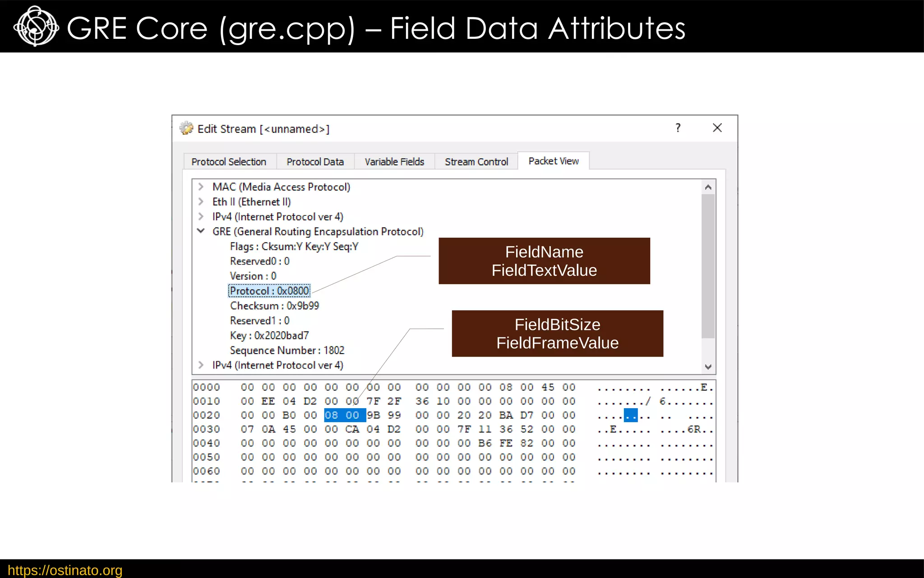The image size is (924, 578).
Task: Close the Edit Stream dialog
Action: click(717, 128)
